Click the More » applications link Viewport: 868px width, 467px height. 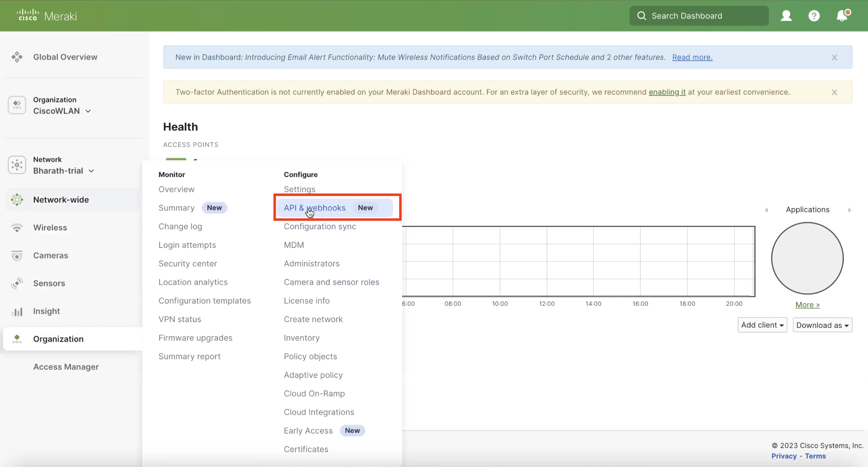tap(807, 305)
